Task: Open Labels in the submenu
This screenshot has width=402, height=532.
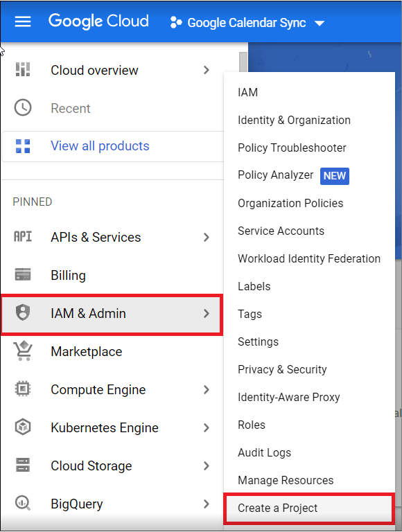Action: point(254,286)
